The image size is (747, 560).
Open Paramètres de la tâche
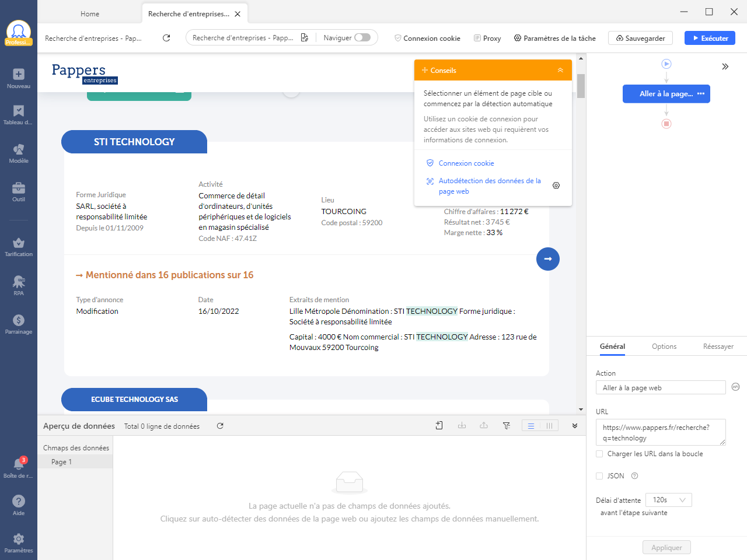(x=554, y=38)
